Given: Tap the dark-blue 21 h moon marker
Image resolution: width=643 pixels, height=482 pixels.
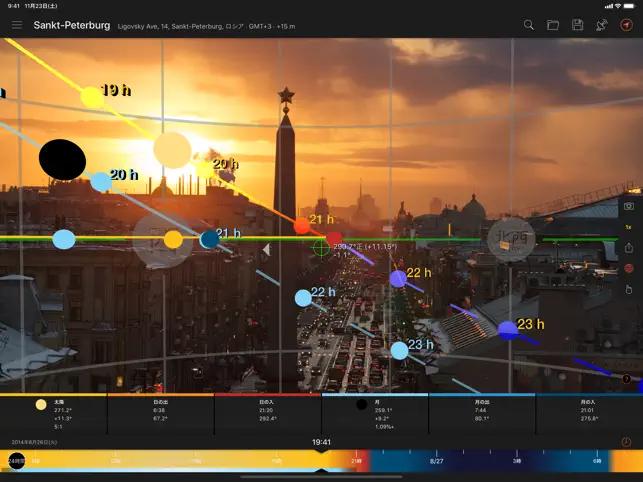Looking at the screenshot, I should pyautogui.click(x=210, y=240).
